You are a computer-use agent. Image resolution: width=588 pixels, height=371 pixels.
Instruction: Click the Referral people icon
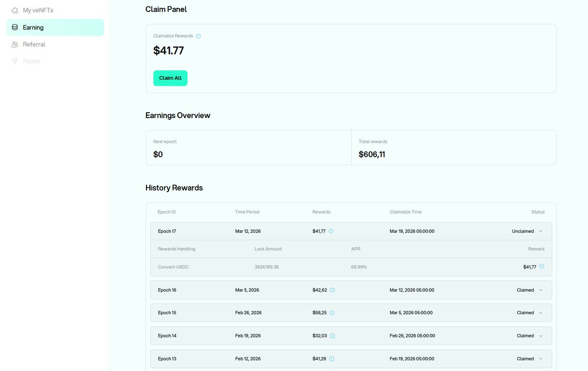point(15,44)
